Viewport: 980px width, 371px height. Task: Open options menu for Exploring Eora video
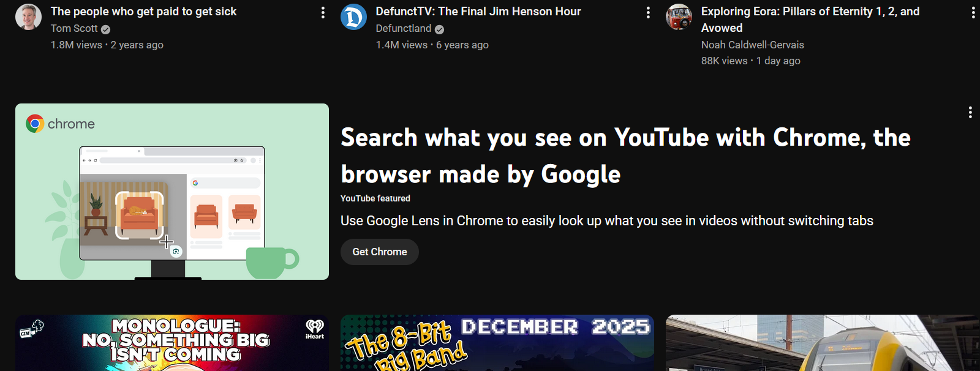973,13
